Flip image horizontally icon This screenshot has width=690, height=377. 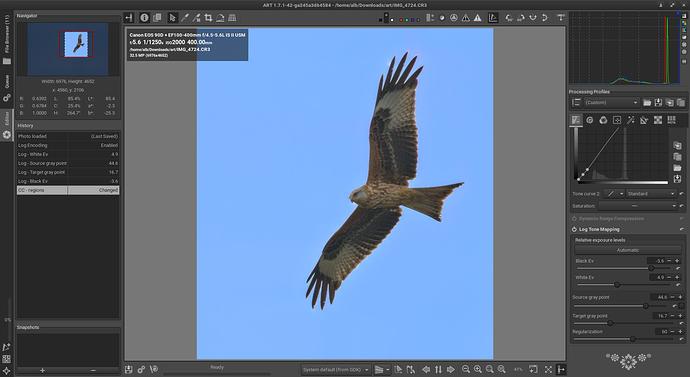click(x=545, y=18)
